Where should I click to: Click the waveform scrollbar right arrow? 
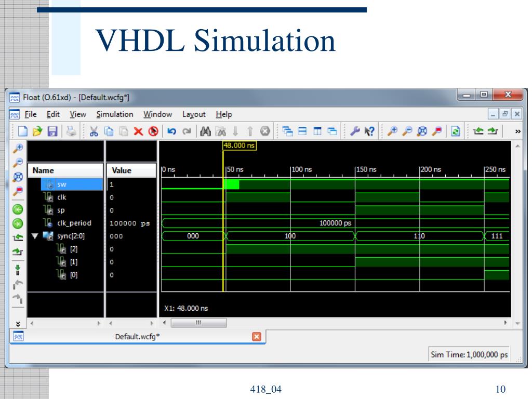click(x=505, y=323)
